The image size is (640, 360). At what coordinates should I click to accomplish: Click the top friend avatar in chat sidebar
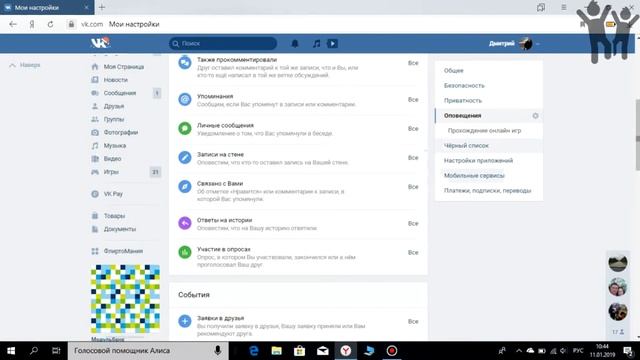click(x=618, y=263)
